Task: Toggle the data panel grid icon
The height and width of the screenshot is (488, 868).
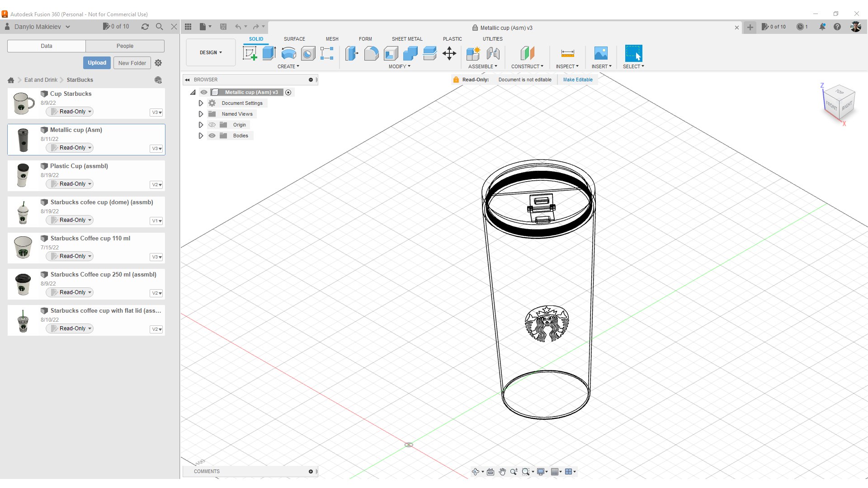Action: point(188,27)
